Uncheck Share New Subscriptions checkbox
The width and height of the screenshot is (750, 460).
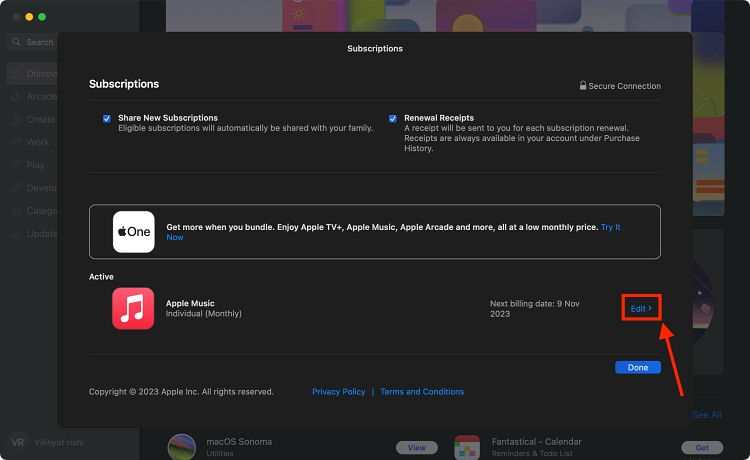(x=107, y=119)
